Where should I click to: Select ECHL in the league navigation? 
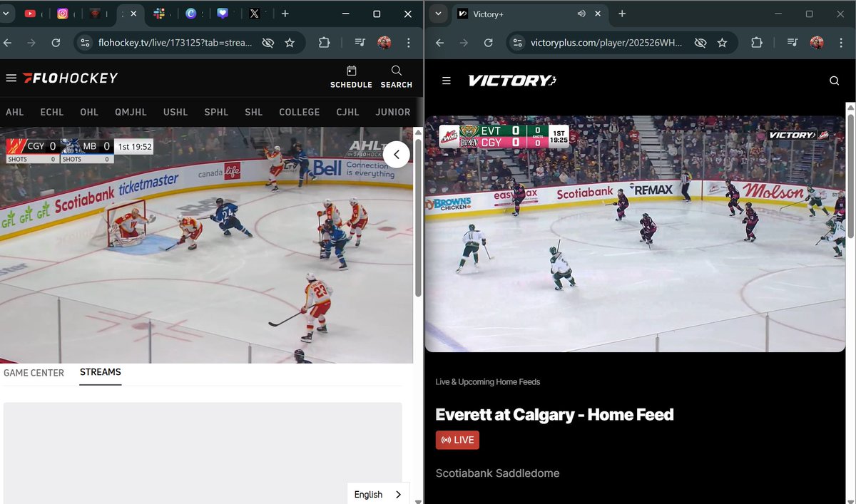52,112
